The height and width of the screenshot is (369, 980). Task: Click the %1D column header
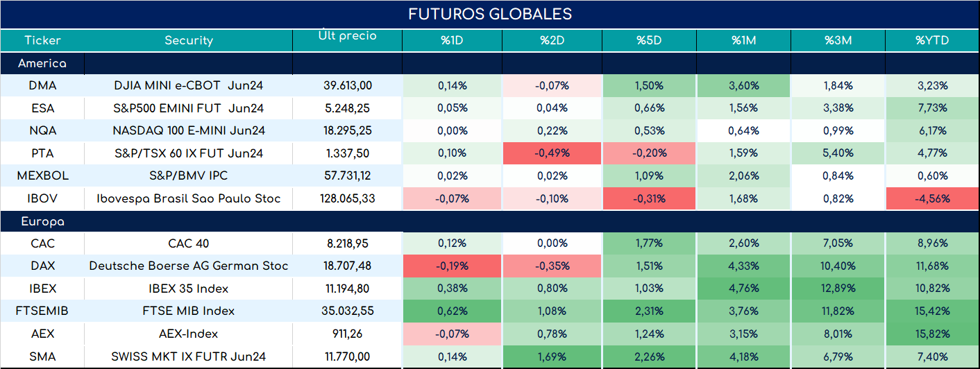[453, 40]
